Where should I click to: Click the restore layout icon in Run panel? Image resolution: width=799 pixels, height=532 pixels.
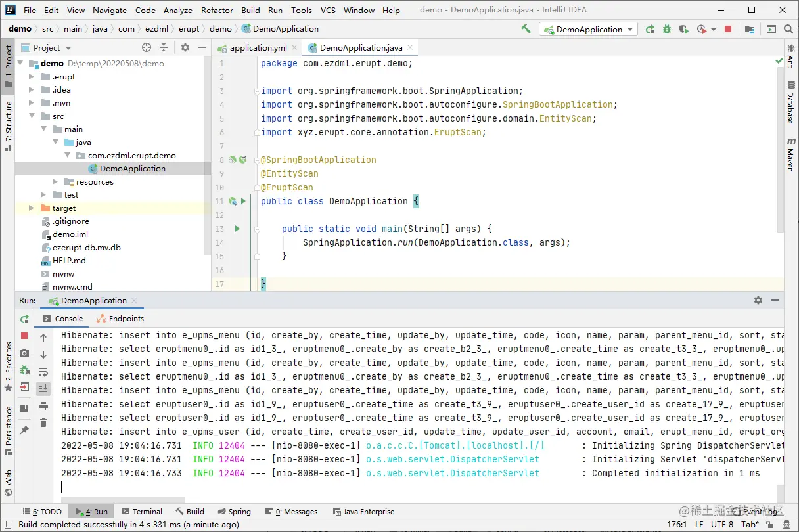click(24, 409)
